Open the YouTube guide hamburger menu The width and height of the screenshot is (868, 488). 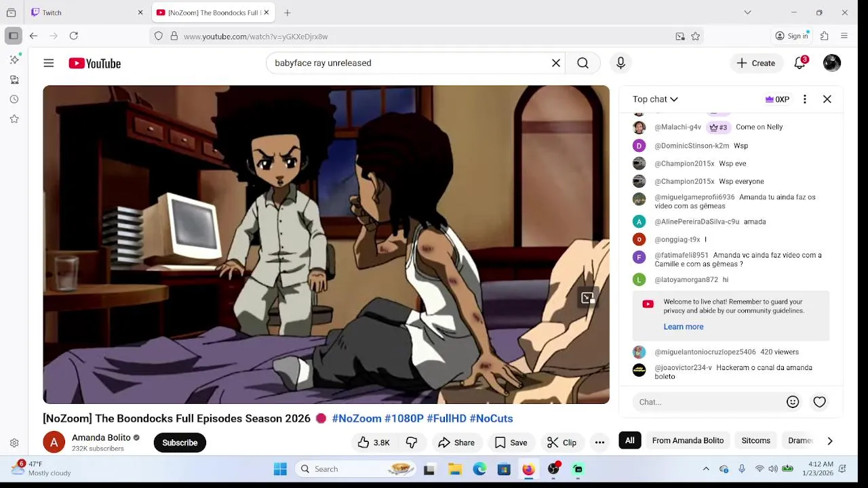pyautogui.click(x=49, y=63)
